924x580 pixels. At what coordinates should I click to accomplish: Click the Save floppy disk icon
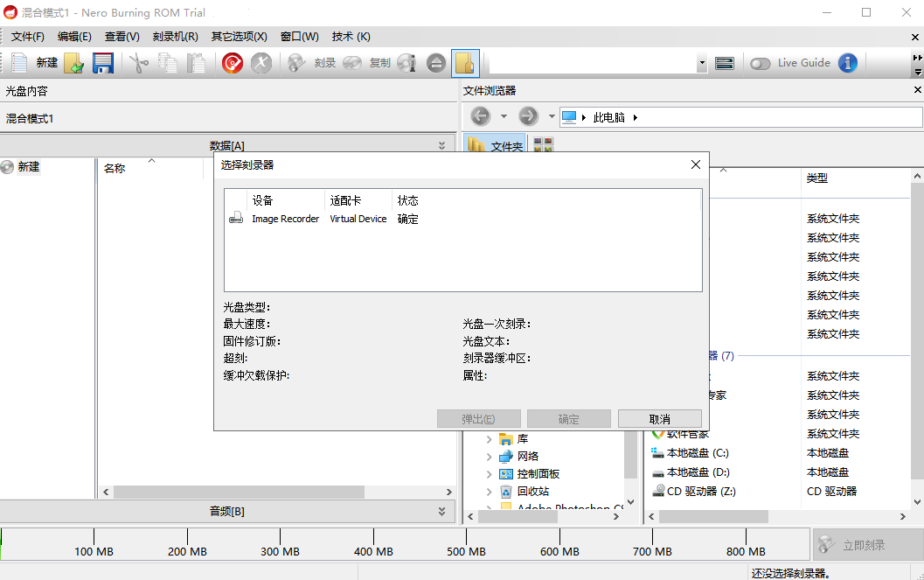103,63
